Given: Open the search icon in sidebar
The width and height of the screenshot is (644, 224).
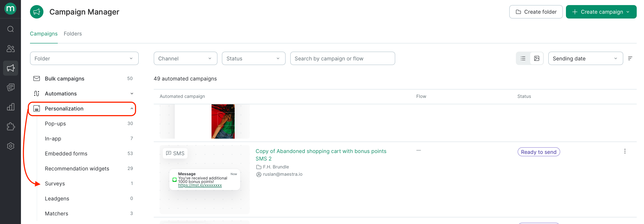Looking at the screenshot, I should point(11,29).
